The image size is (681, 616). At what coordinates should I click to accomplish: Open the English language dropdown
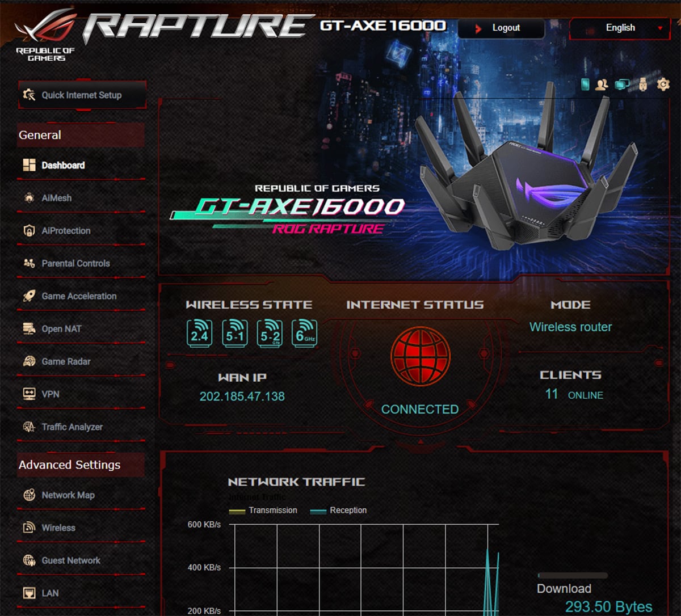[x=620, y=28]
